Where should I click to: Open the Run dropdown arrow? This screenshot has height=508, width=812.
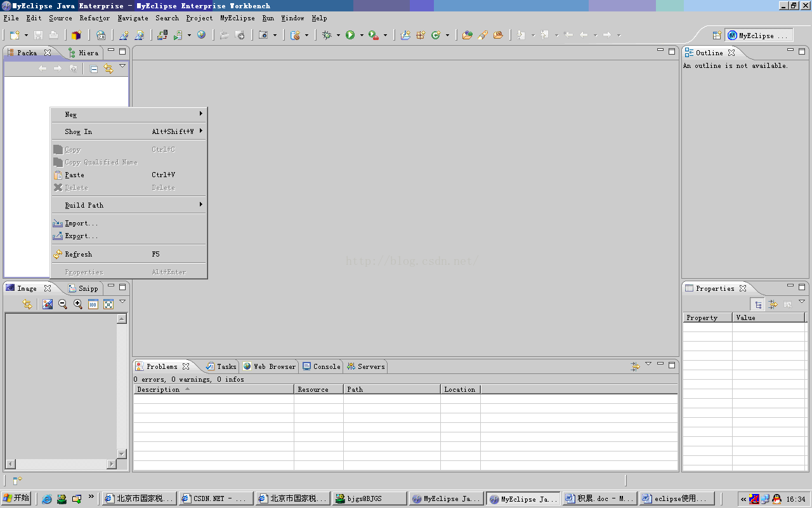click(362, 36)
